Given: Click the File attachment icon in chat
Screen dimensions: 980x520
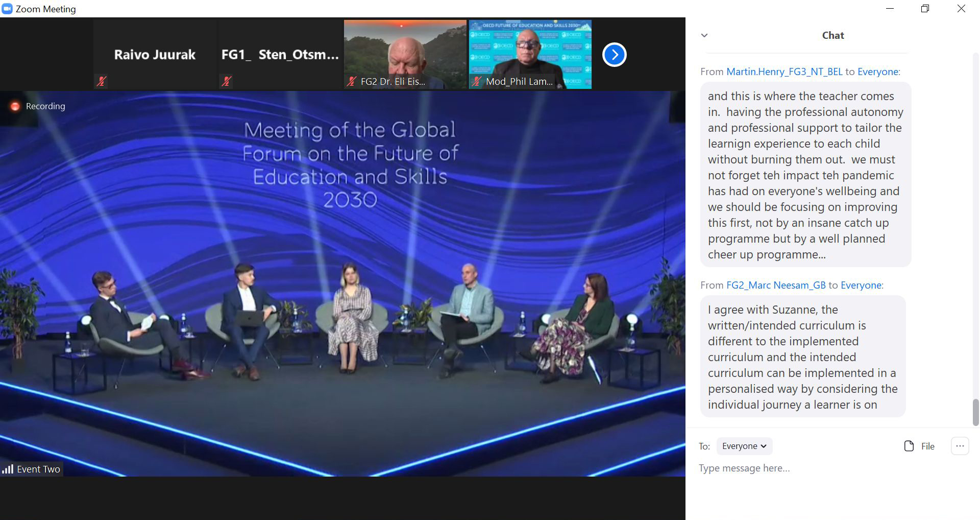Looking at the screenshot, I should pos(909,446).
